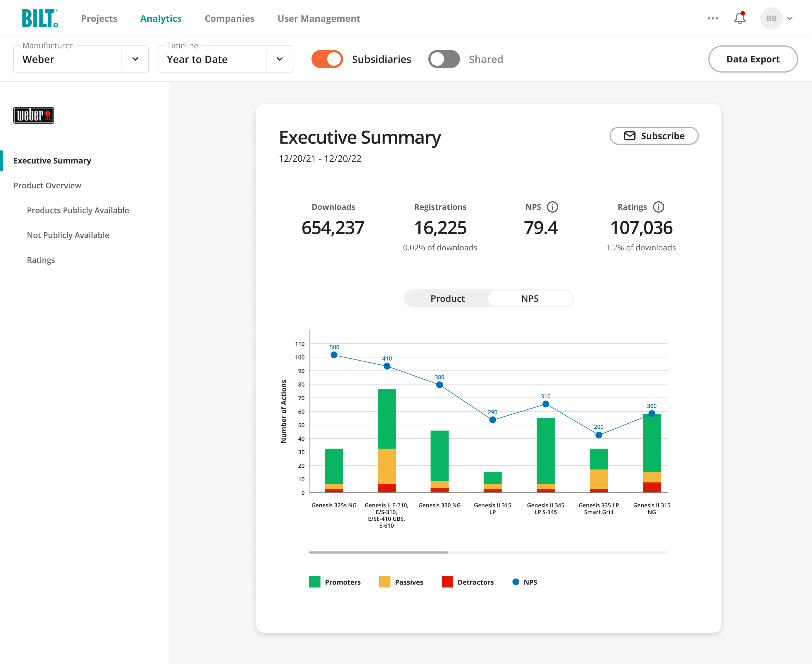The width and height of the screenshot is (812, 664).
Task: Open the Analytics menu
Action: click(x=161, y=18)
